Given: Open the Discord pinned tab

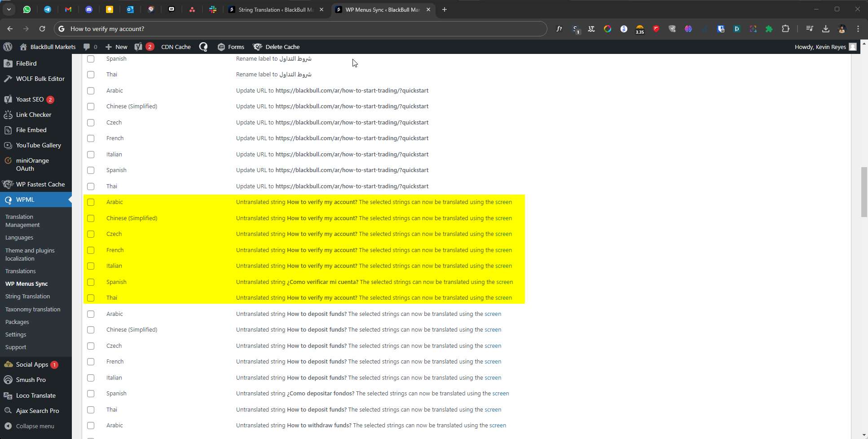Looking at the screenshot, I should [89, 9].
